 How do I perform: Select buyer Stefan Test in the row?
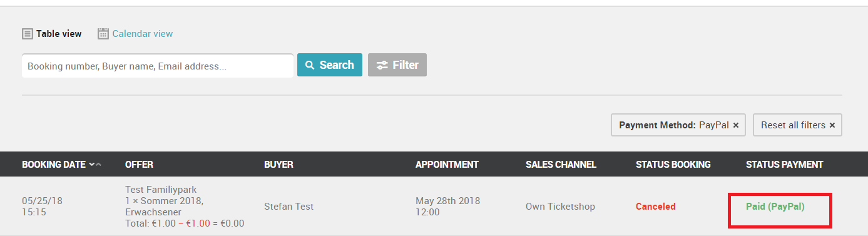[x=289, y=206]
